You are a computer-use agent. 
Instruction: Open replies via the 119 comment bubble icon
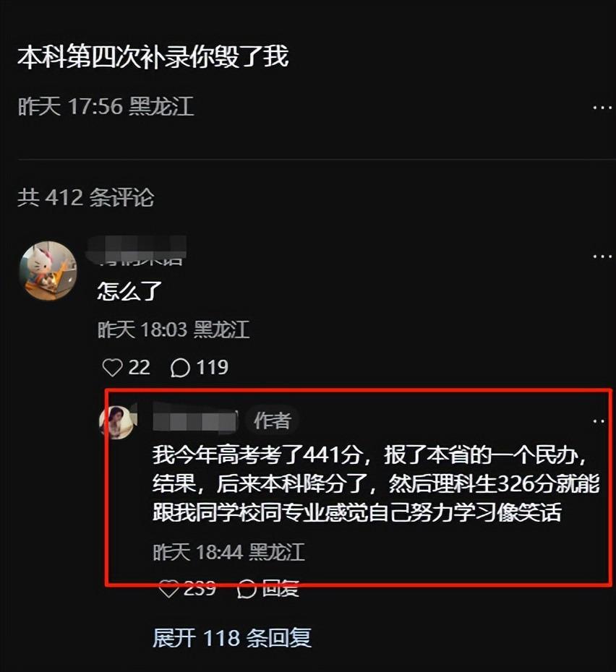pos(180,368)
